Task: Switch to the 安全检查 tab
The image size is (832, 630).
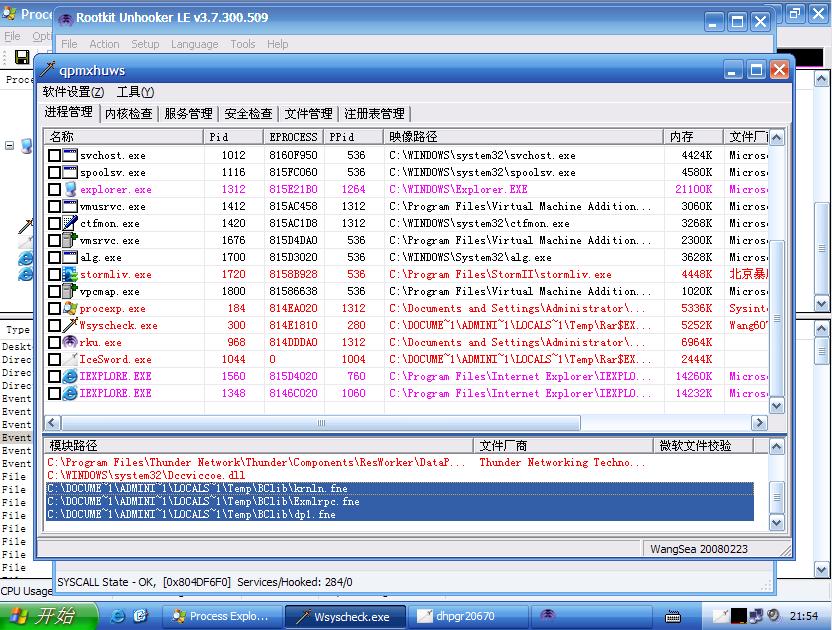Action: (x=248, y=114)
